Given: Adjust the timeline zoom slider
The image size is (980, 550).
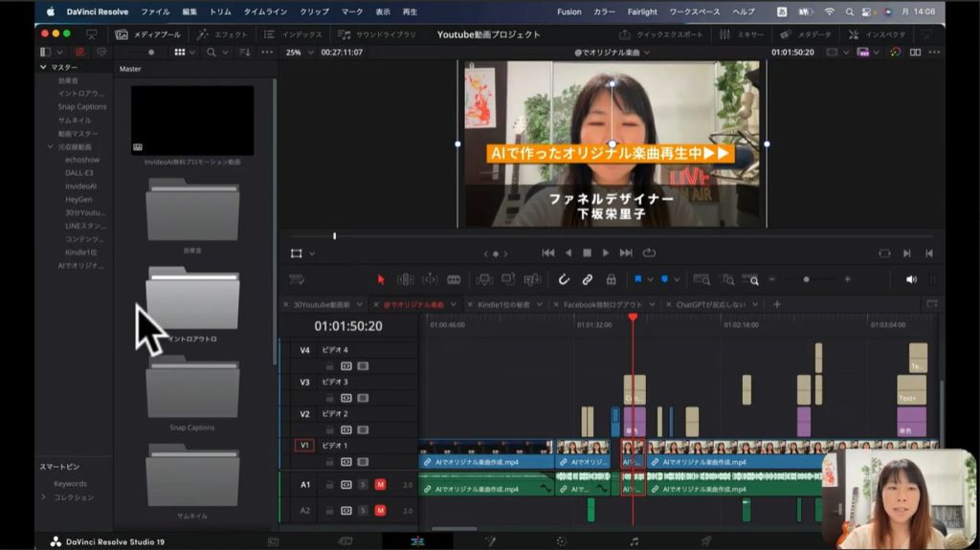Looking at the screenshot, I should 806,279.
